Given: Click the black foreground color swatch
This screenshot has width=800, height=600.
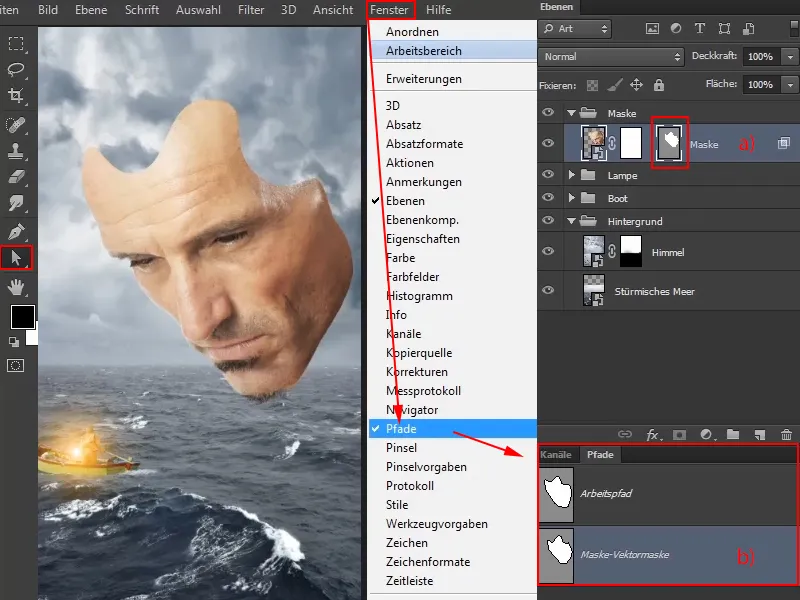Looking at the screenshot, I should (x=22, y=317).
